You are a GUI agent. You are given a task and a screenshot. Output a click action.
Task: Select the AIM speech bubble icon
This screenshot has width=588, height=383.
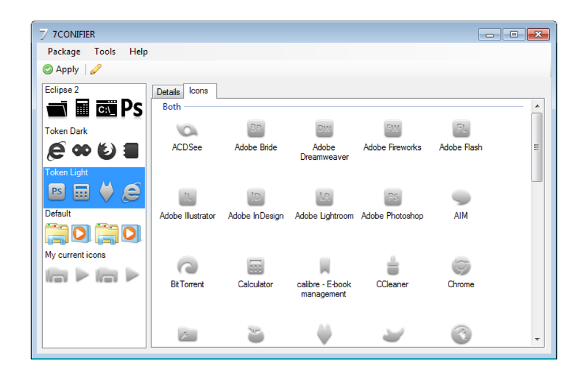pos(461,197)
